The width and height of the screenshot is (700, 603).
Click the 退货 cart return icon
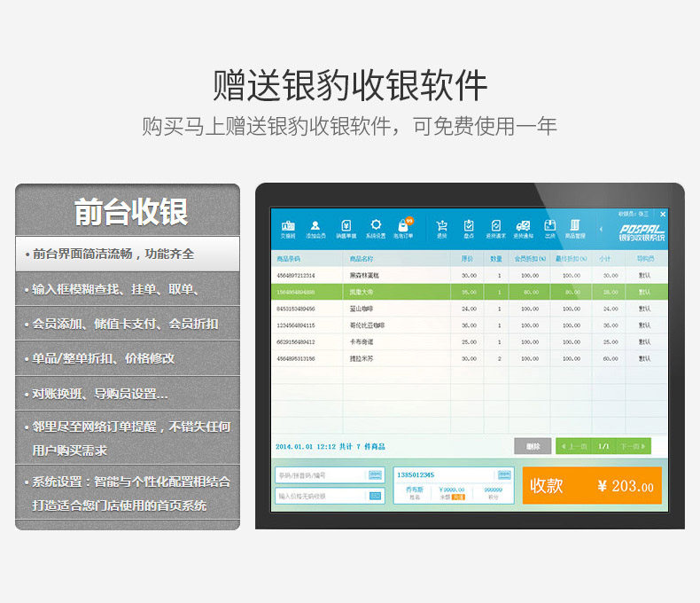[x=441, y=229]
